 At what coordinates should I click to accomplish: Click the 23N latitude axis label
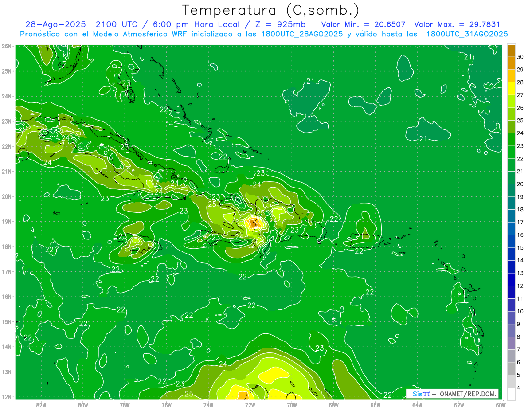click(6, 121)
